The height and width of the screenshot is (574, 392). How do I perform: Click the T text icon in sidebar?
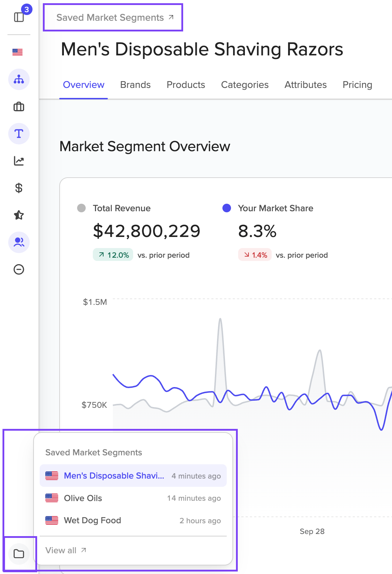(x=19, y=134)
